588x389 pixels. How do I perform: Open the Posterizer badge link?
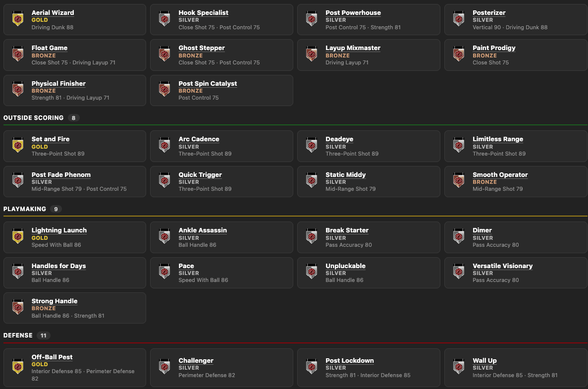point(488,12)
